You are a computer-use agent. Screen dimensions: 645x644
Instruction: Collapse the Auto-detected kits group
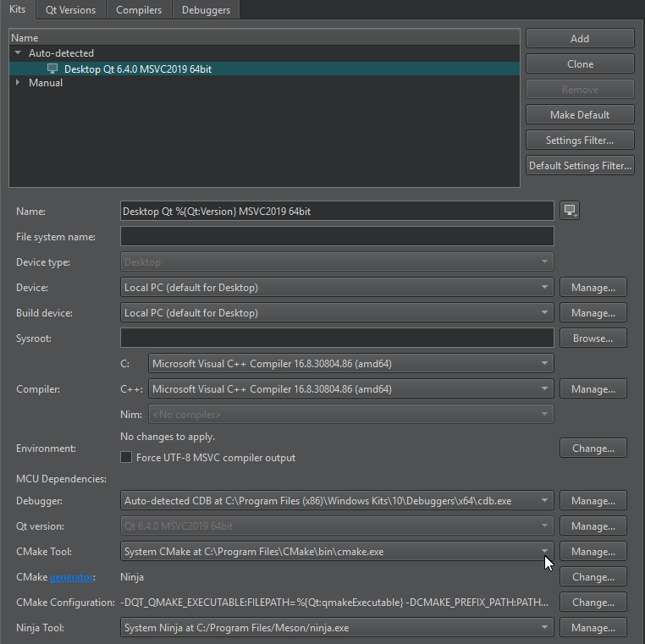coord(18,53)
